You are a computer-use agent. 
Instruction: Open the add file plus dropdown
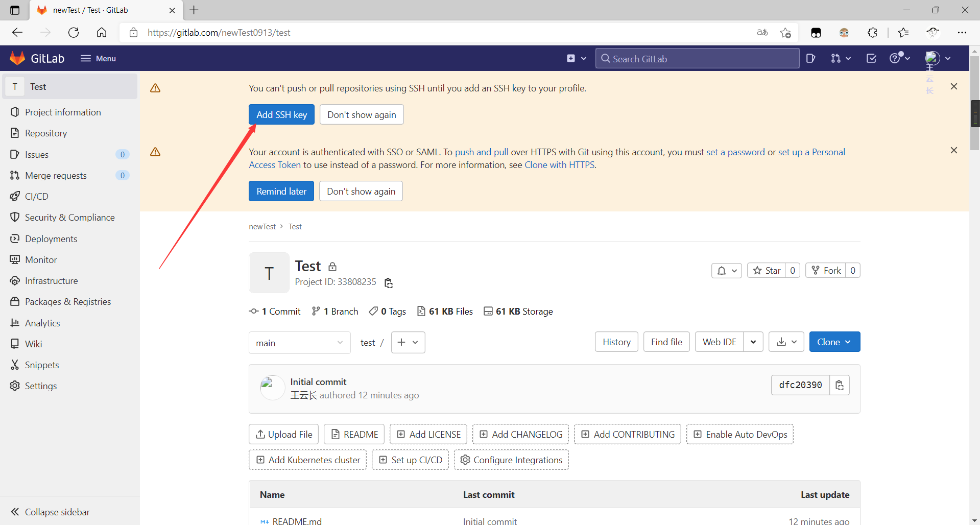408,342
